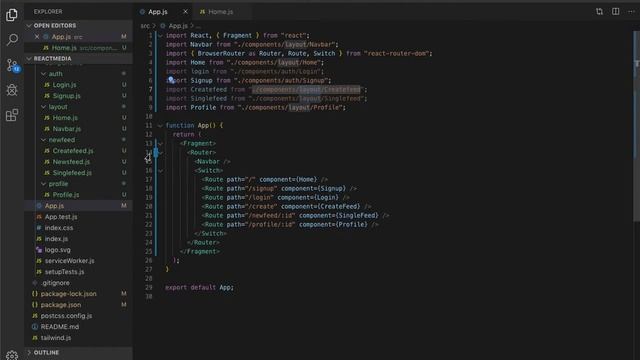Viewport: 640px width, 360px height.
Task: Click the Profile import statement on line 9
Action: (256, 107)
